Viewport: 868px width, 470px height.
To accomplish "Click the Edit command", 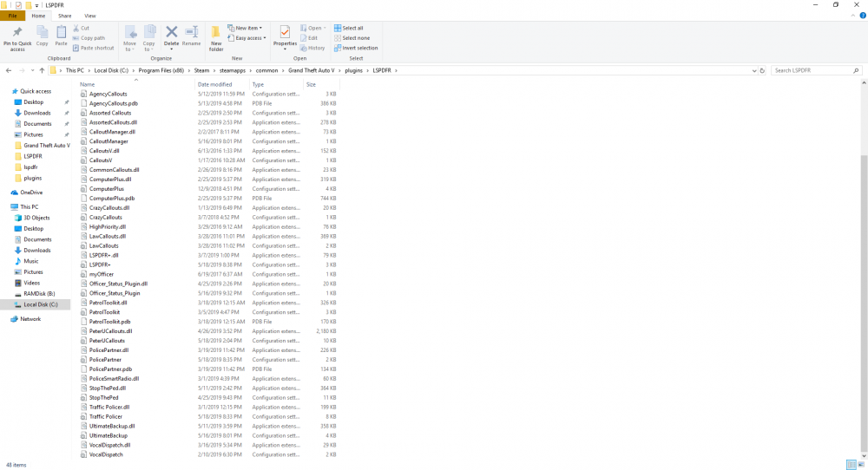I will [x=309, y=38].
